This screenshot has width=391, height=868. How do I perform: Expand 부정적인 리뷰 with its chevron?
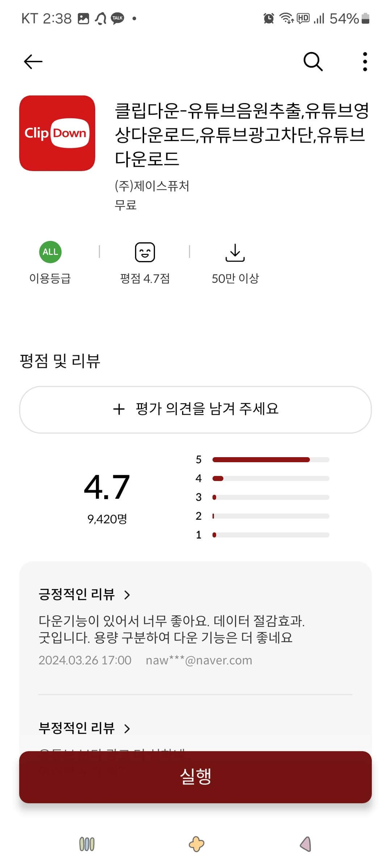127,728
